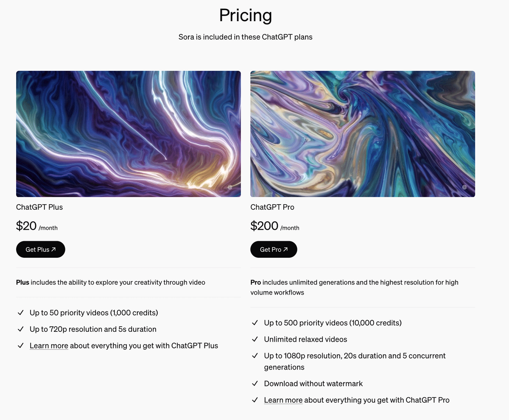Click checkmark beside Up to 500 priority videos
Screen dimensions: 509x420
(x=255, y=323)
